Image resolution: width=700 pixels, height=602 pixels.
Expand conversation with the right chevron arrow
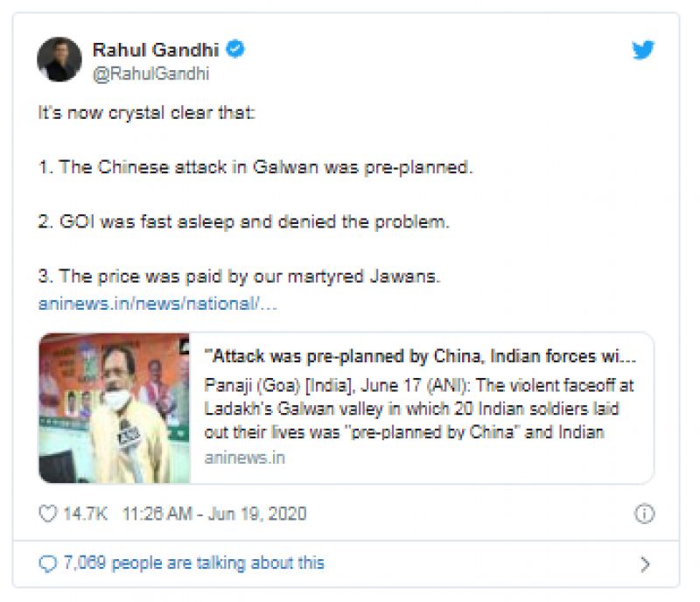tap(645, 564)
